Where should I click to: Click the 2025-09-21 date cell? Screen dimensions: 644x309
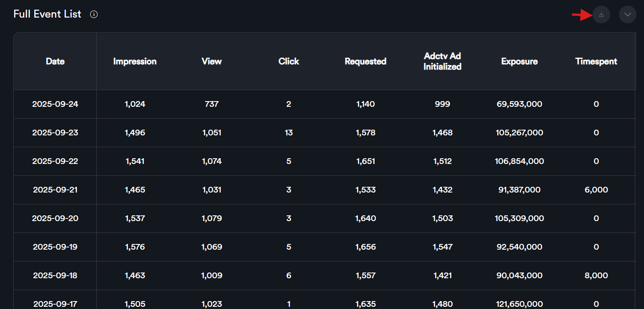point(55,190)
